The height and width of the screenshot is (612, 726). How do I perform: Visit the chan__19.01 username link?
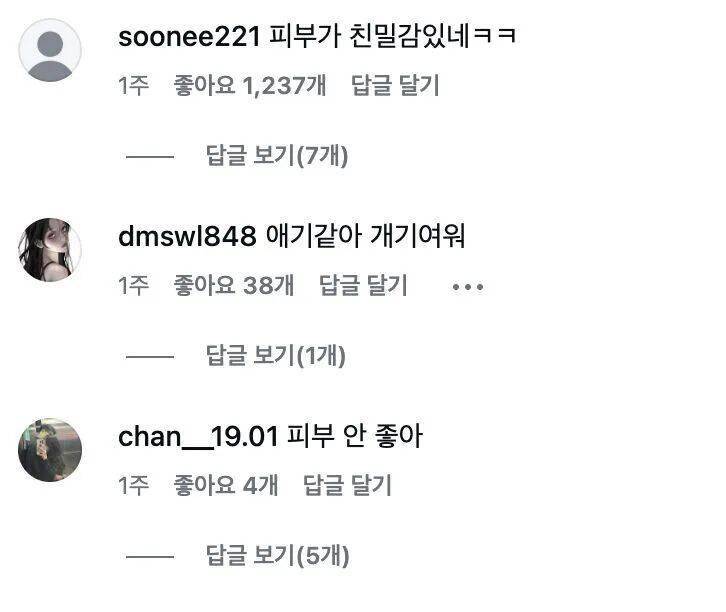pos(198,437)
